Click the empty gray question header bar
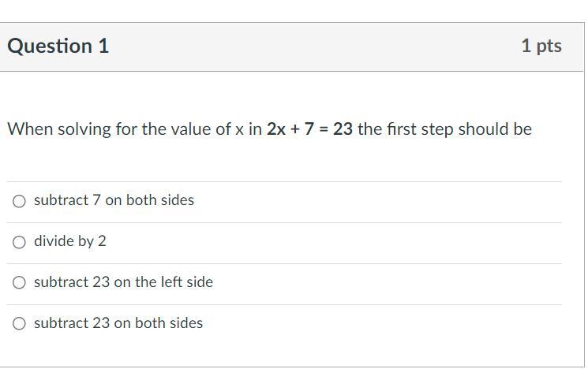588x369 pixels. pyautogui.click(x=316, y=47)
